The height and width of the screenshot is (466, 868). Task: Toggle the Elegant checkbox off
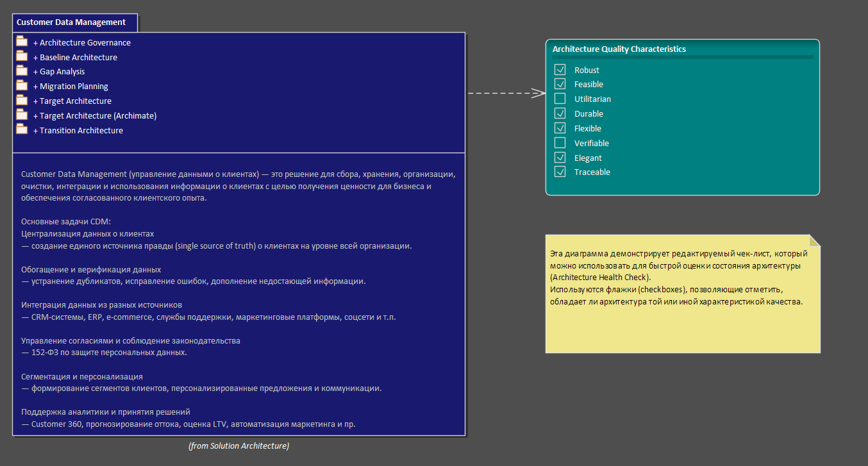pyautogui.click(x=560, y=158)
